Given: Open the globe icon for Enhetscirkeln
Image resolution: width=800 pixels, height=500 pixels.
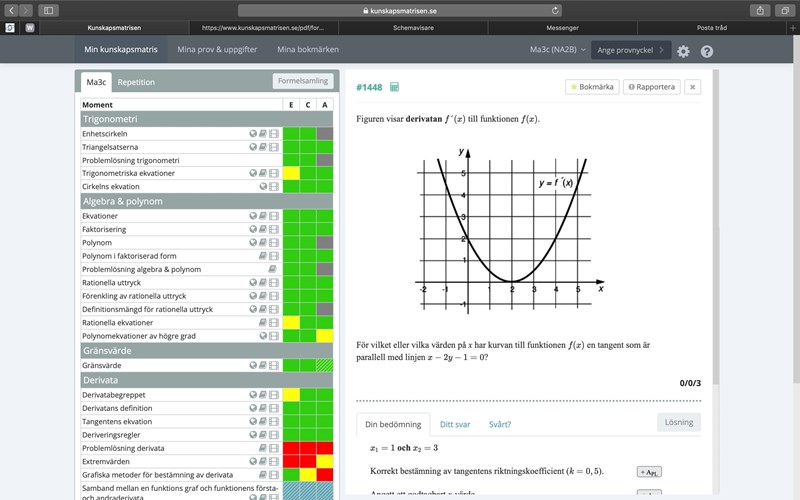Looking at the screenshot, I should 253,133.
